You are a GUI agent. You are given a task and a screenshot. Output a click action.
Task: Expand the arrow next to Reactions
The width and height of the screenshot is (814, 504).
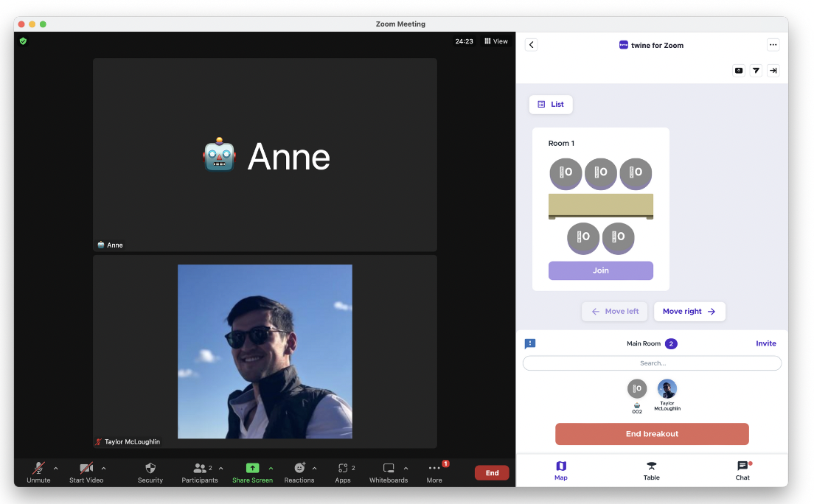[315, 468]
